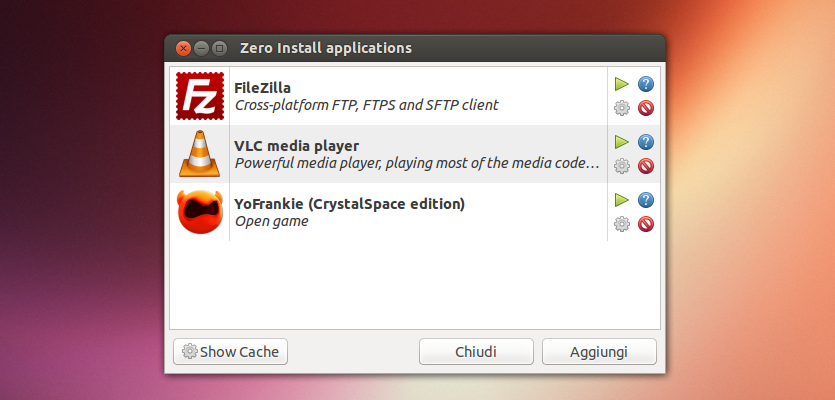
Task: Click the Aggiungi button
Action: [599, 352]
